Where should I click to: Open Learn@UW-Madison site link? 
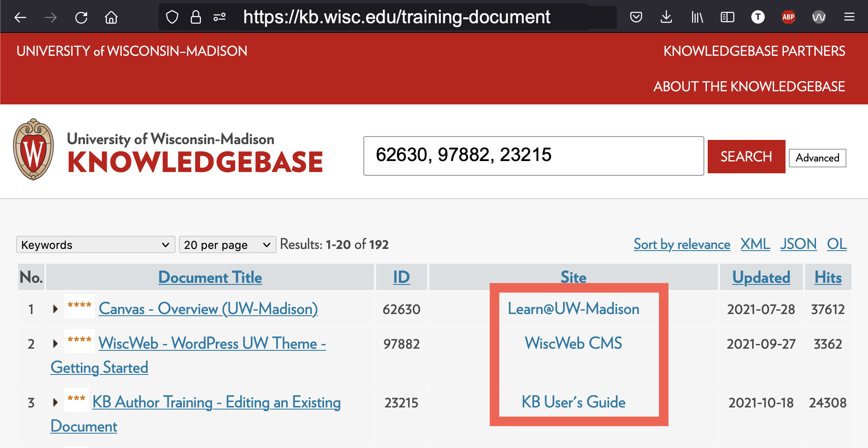pyautogui.click(x=573, y=309)
